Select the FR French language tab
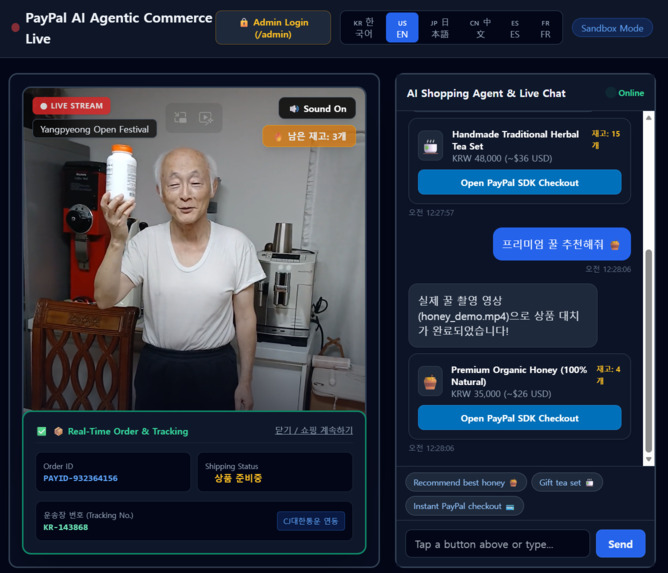This screenshot has height=573, width=668. point(545,28)
